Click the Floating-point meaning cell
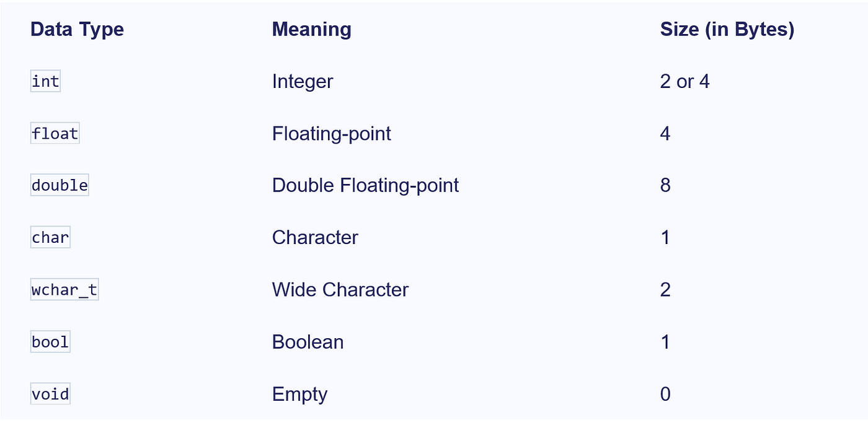Viewport: 868px width, 428px height. 332,134
